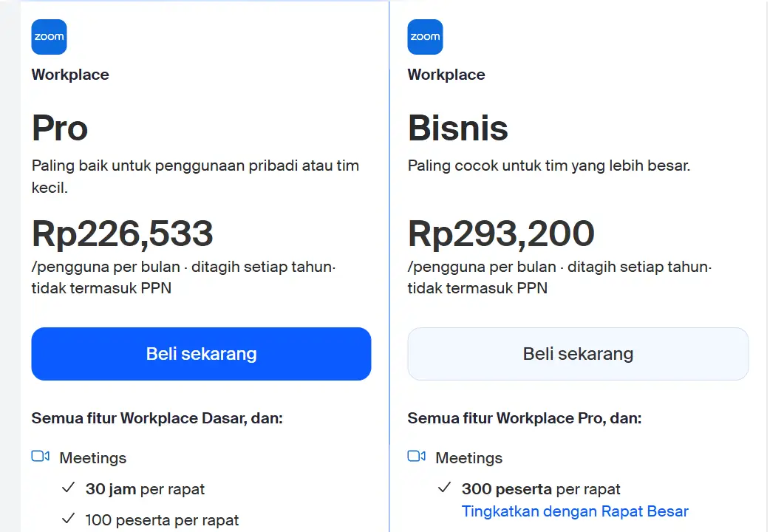Screen dimensions: 784x532
Task: Click the checkmark beside 300 peserta per rapat
Action: (445, 488)
